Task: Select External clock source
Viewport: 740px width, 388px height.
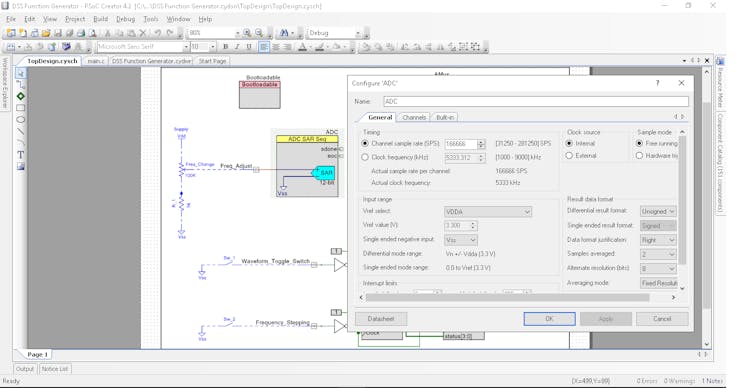Action: (569, 155)
